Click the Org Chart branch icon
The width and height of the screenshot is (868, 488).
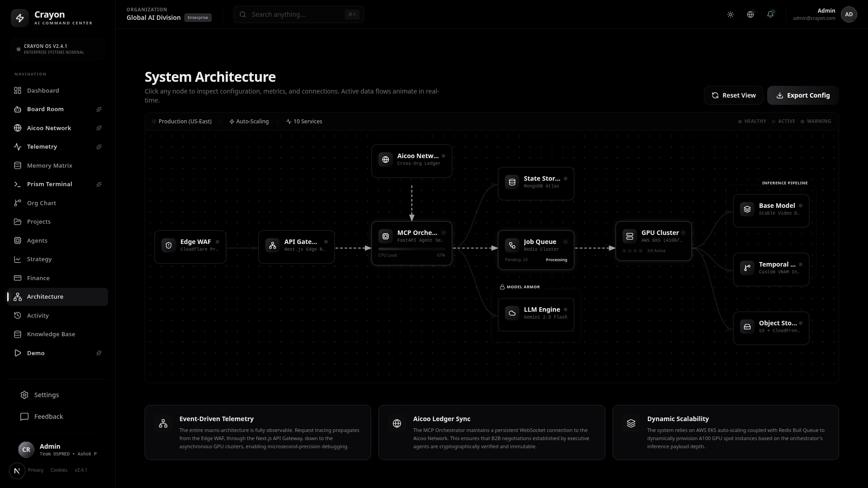point(18,203)
